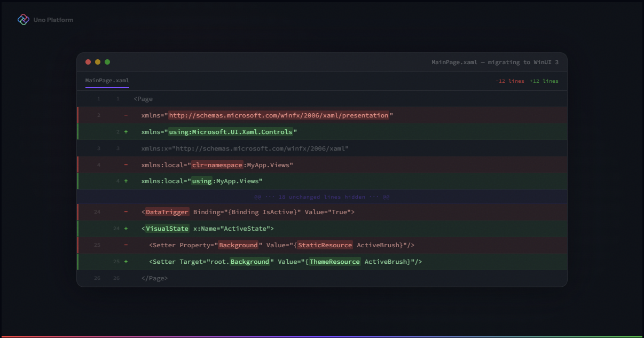644x338 pixels.
Task: Click the highlighted "ThemeResource" token
Action: [x=334, y=262]
